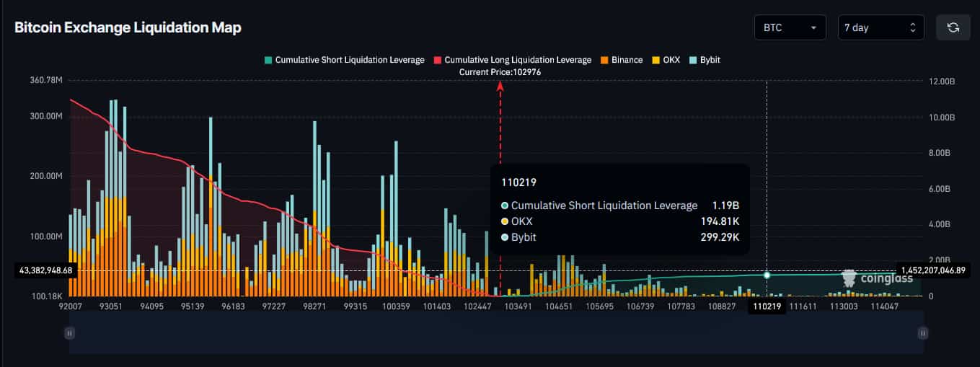This screenshot has height=367, width=980.
Task: Click the left range slider handle
Action: [69, 333]
